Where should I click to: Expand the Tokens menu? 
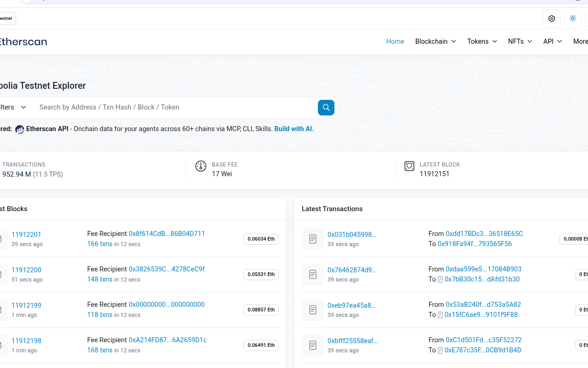click(x=482, y=41)
